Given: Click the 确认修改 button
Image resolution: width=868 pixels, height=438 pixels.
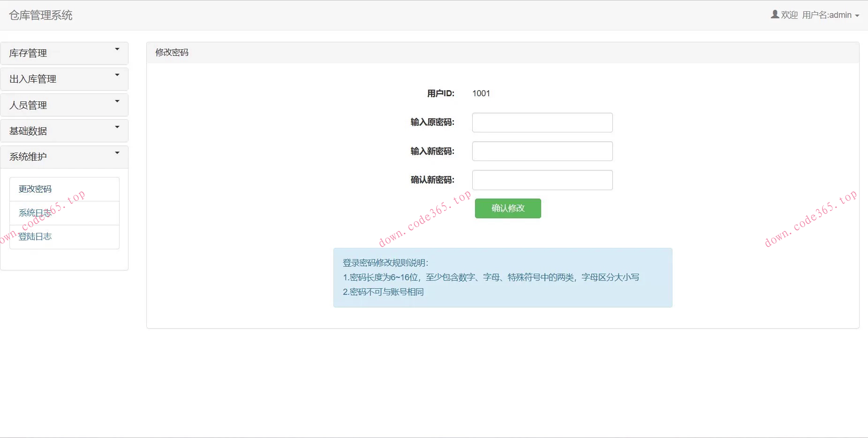Looking at the screenshot, I should (x=508, y=208).
